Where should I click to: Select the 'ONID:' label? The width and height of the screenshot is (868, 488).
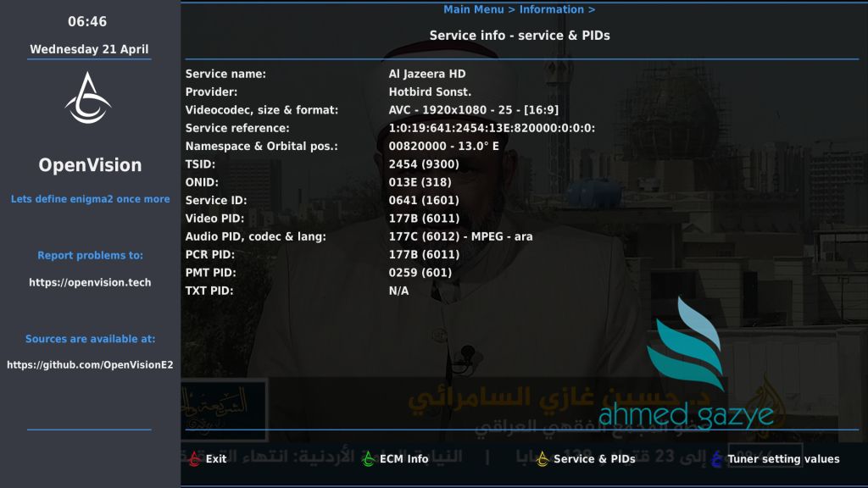[x=202, y=182]
